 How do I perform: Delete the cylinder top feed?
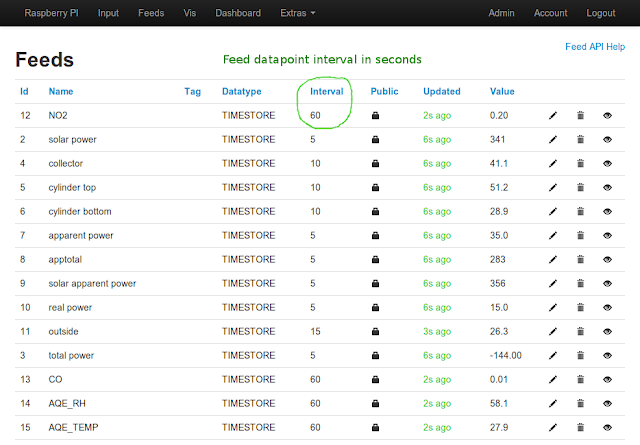pos(580,187)
